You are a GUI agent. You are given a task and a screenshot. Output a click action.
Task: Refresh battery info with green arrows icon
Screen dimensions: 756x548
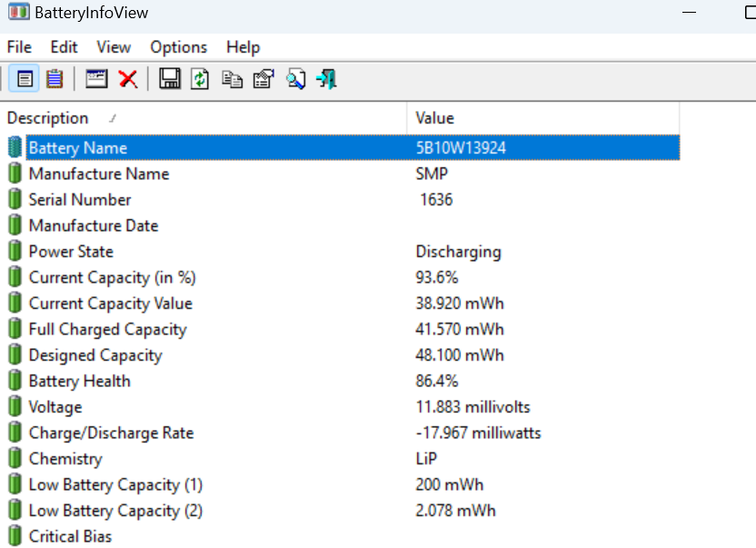[200, 79]
